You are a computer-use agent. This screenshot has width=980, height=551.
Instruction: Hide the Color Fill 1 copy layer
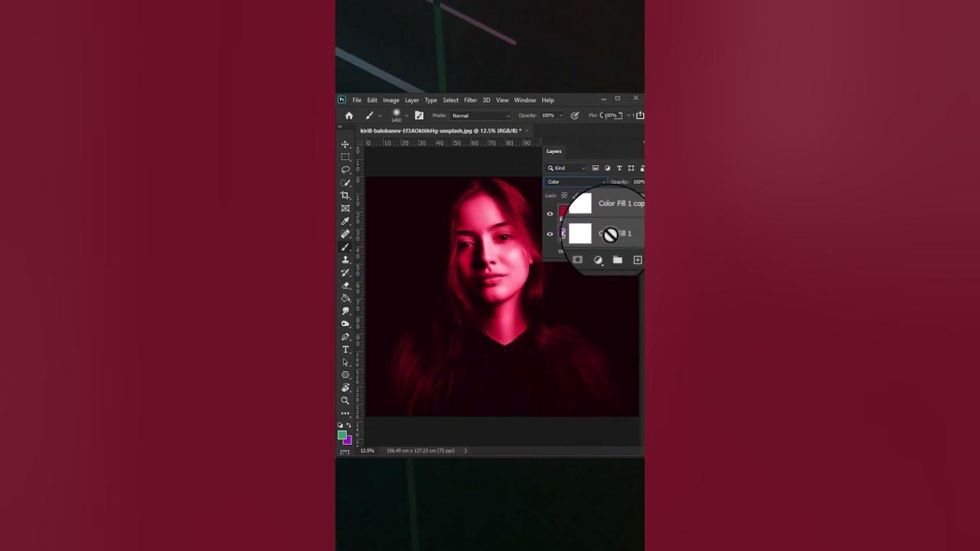[x=550, y=214]
